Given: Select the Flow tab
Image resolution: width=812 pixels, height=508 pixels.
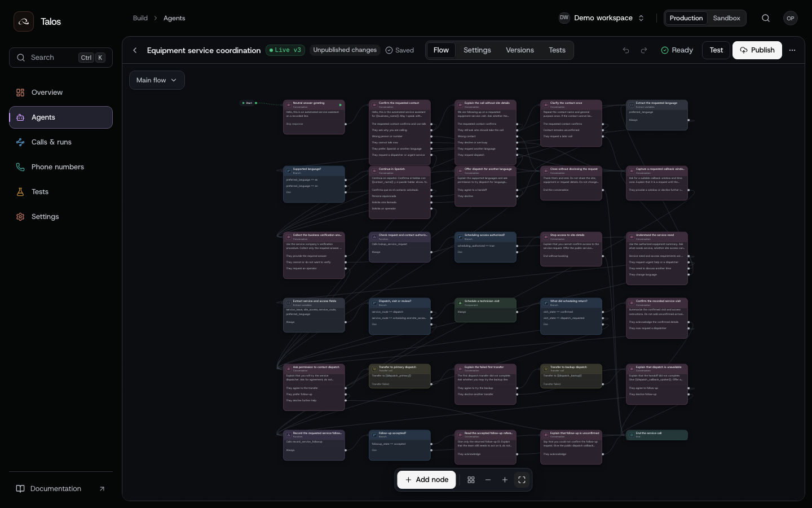Looking at the screenshot, I should click(441, 50).
